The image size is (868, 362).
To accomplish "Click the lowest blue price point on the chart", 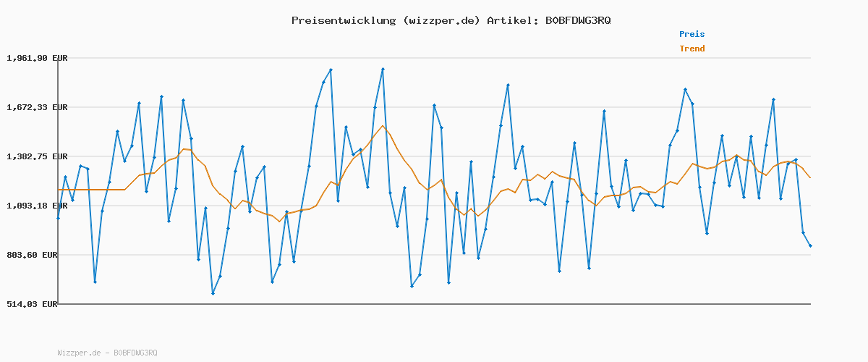I will pyautogui.click(x=213, y=293).
